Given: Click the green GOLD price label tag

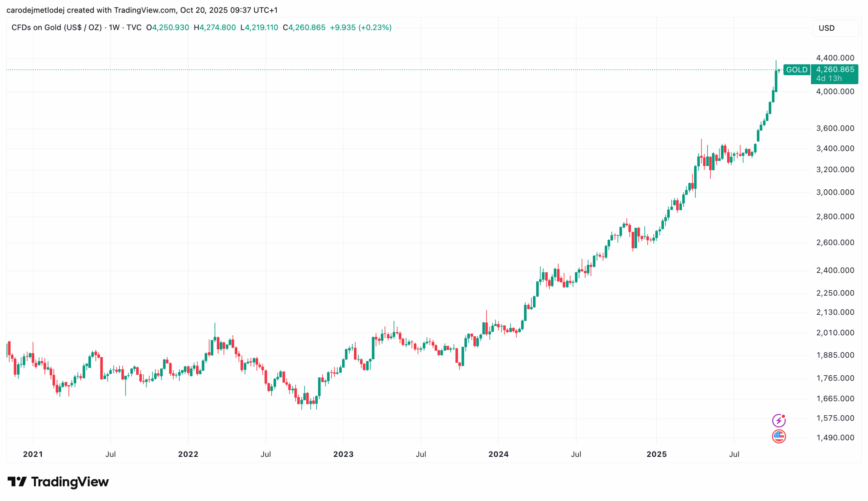Looking at the screenshot, I should pyautogui.click(x=796, y=70).
